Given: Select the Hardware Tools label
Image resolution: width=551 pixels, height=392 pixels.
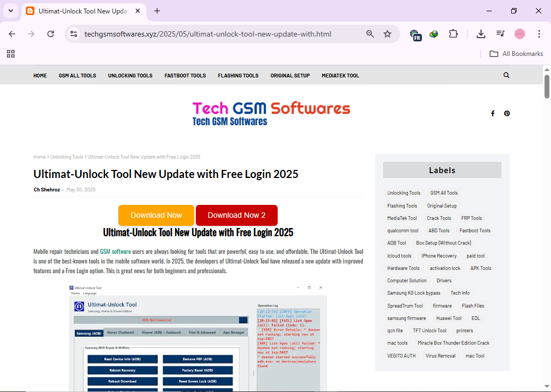Looking at the screenshot, I should (x=404, y=268).
